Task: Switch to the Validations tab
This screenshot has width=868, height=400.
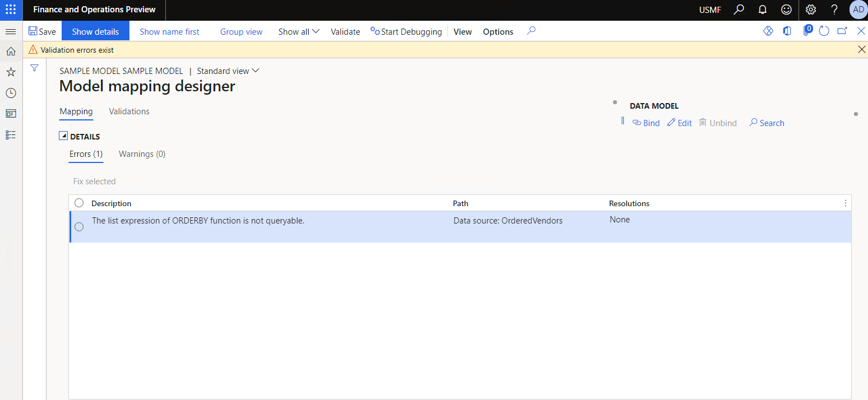Action: click(x=129, y=111)
